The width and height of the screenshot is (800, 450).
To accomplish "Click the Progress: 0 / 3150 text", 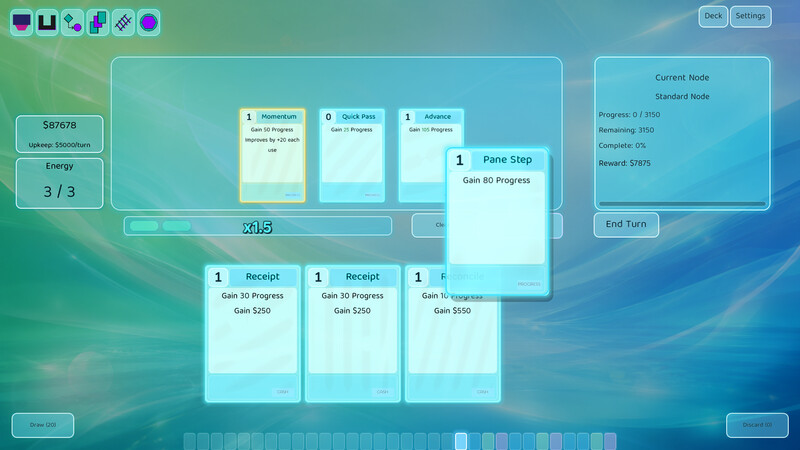I will point(629,115).
